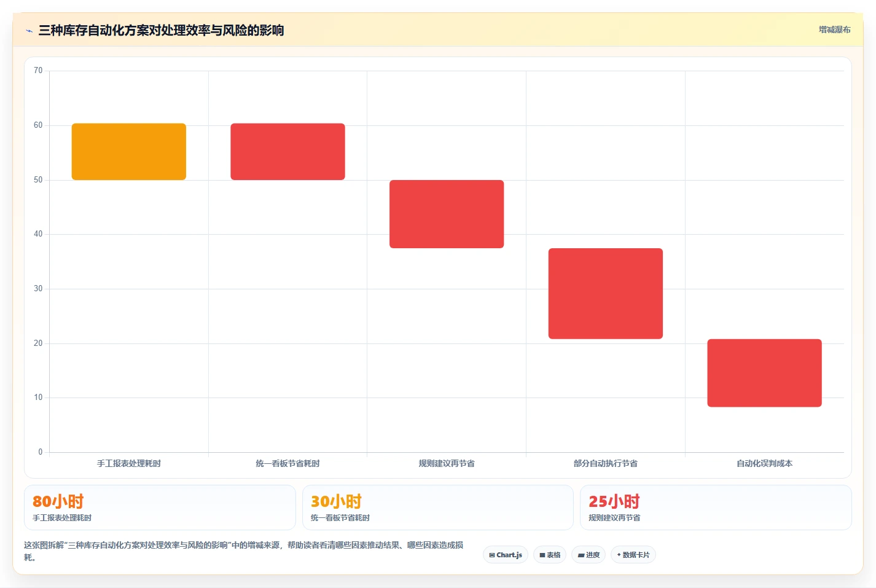876x588 pixels.
Task: Click y-axis value 30
Action: tap(38, 289)
